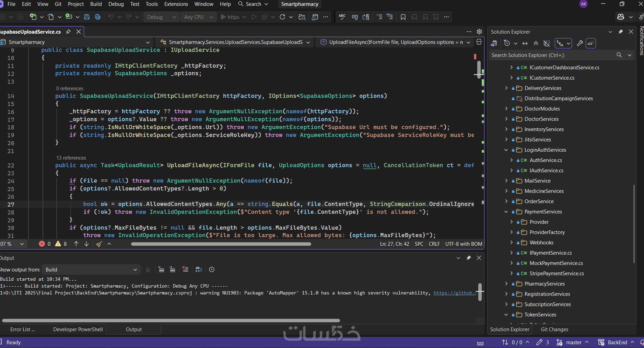The height and width of the screenshot is (348, 644).
Task: Expand the DeliveryServices folder
Action: pos(506,88)
